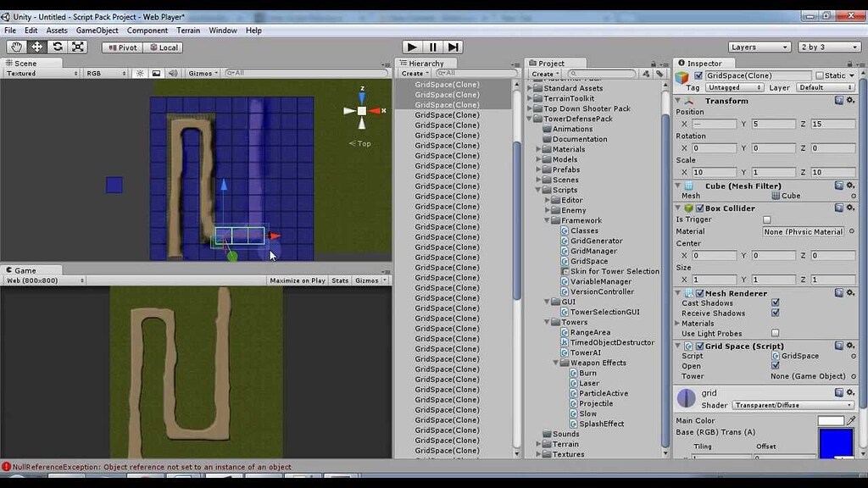The height and width of the screenshot is (488, 868).
Task: Enable the Is Trigger checkbox
Action: [x=766, y=219]
